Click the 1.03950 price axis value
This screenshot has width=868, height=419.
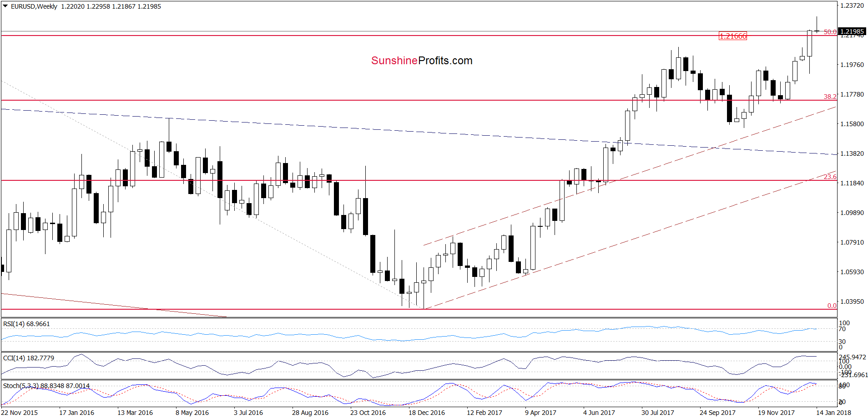pos(852,301)
